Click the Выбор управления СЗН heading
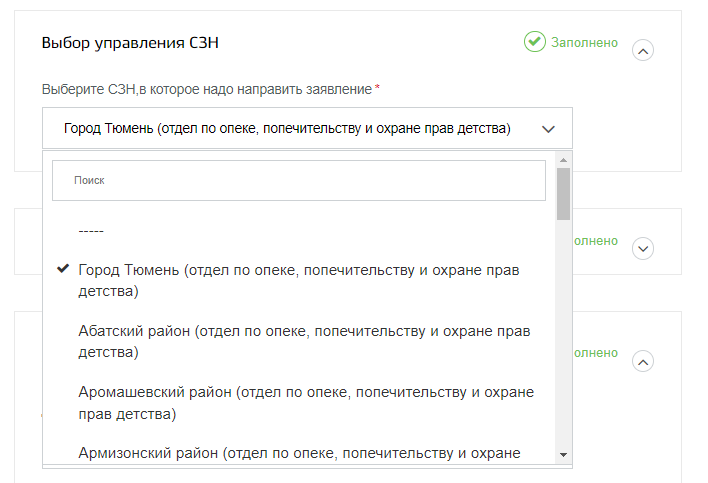708x483 pixels. coord(130,43)
